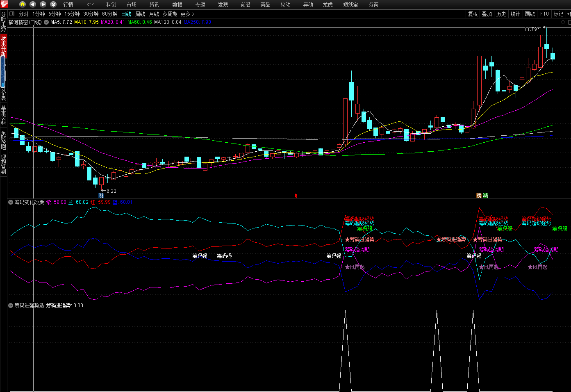Open the 行情 menu
Viewport: 571px width, 392px height.
[68, 5]
